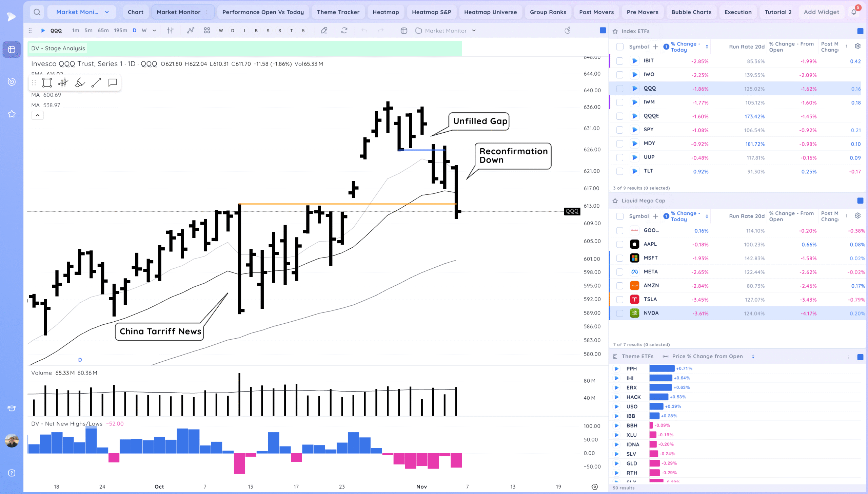Select the callout annotation tool
The image size is (868, 494).
click(x=113, y=82)
